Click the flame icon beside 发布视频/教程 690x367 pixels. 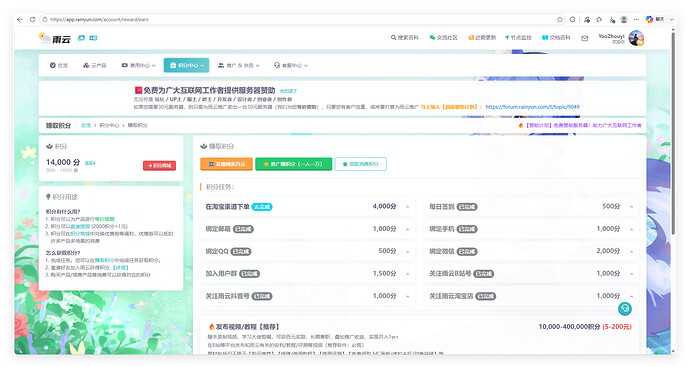click(212, 327)
